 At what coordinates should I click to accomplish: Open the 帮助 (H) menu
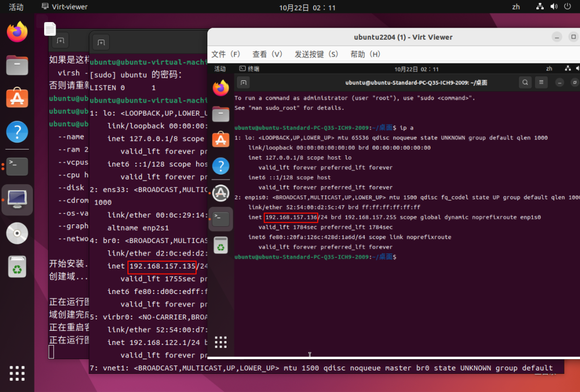point(365,54)
